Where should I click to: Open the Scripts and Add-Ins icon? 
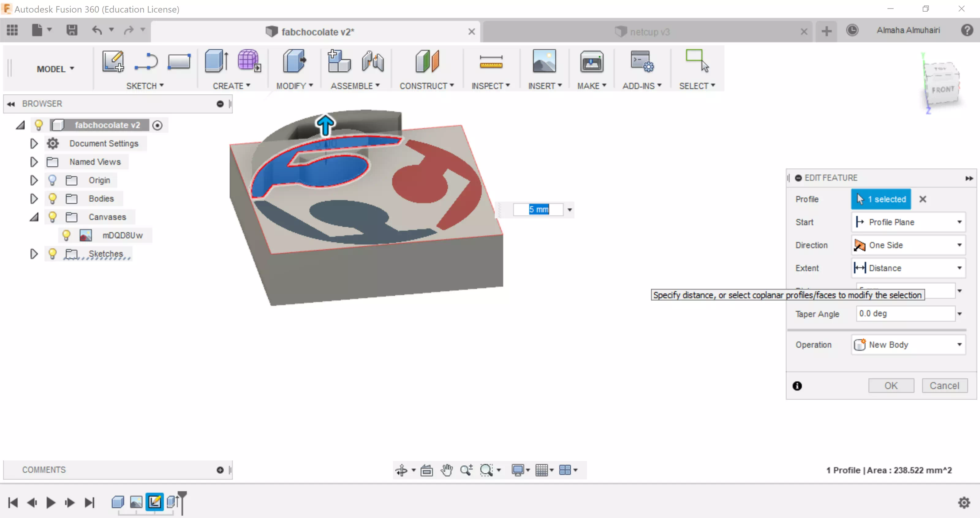(x=641, y=61)
